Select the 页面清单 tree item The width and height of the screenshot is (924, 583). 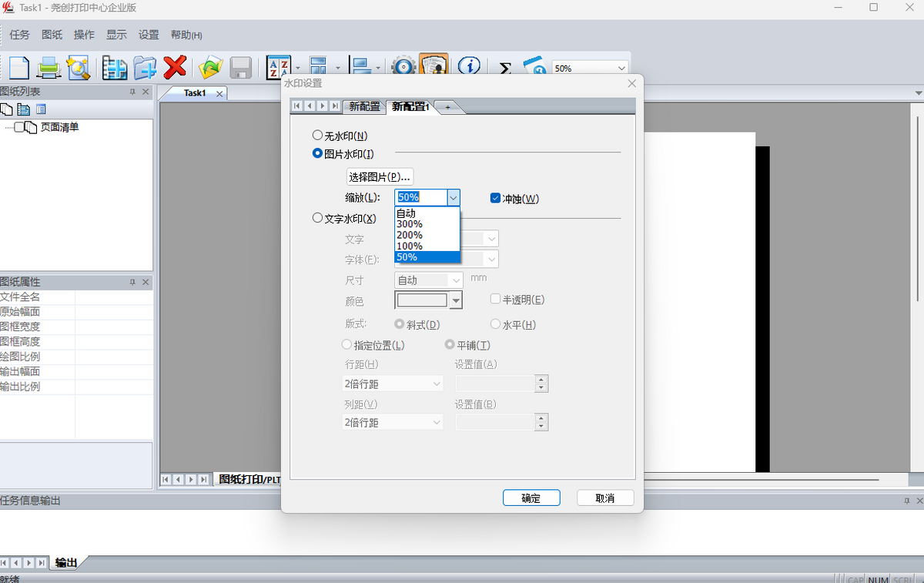[59, 127]
